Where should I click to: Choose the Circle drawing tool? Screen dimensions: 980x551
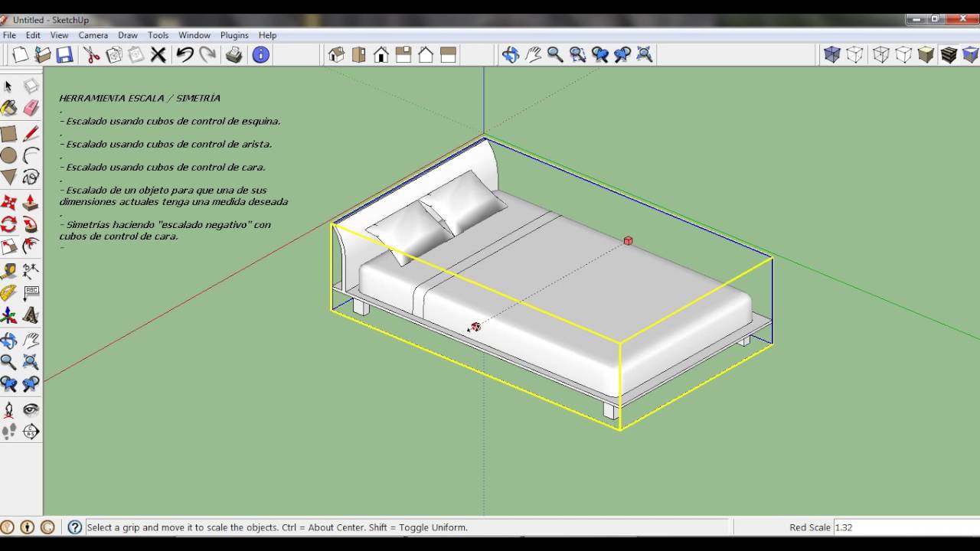point(8,156)
